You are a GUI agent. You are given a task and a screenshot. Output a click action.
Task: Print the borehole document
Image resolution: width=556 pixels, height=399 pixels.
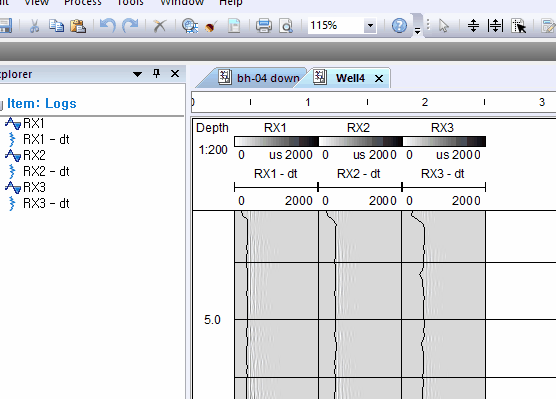264,26
